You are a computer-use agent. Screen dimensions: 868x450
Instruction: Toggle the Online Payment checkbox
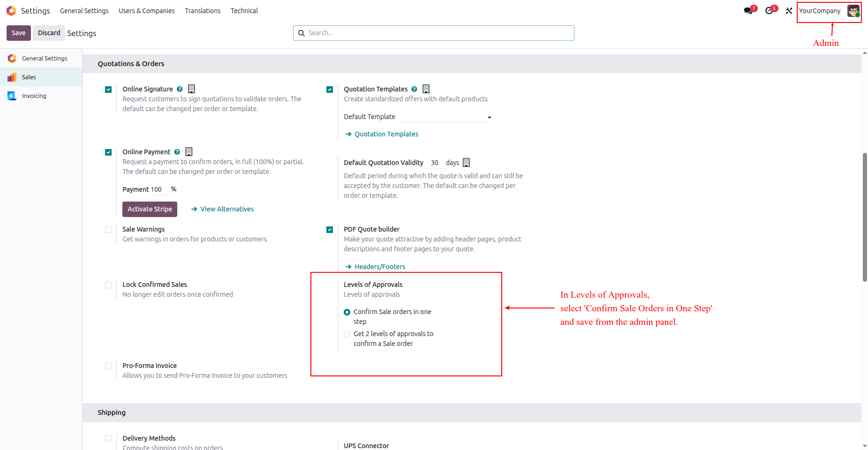click(x=108, y=152)
